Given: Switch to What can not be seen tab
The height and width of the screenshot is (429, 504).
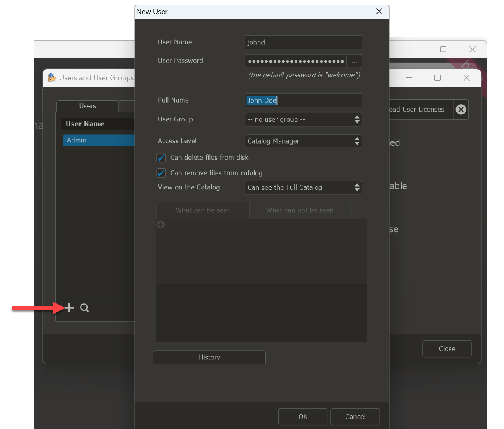Looking at the screenshot, I should 300,210.
